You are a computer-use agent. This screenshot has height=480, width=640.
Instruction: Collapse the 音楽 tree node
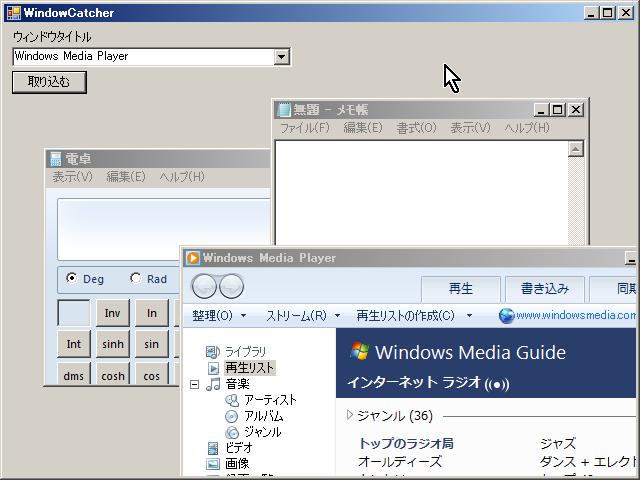point(195,384)
